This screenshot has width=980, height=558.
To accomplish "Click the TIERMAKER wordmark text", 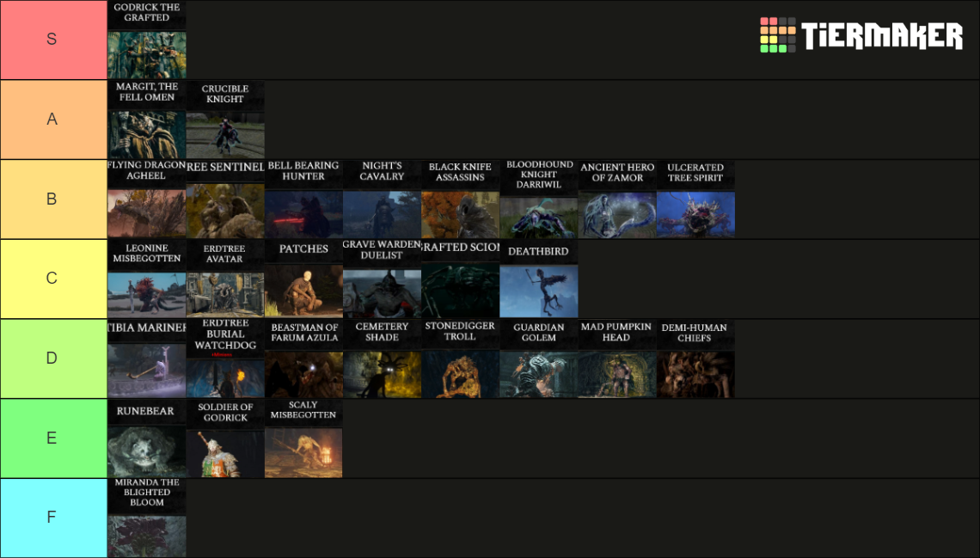I will (x=883, y=35).
